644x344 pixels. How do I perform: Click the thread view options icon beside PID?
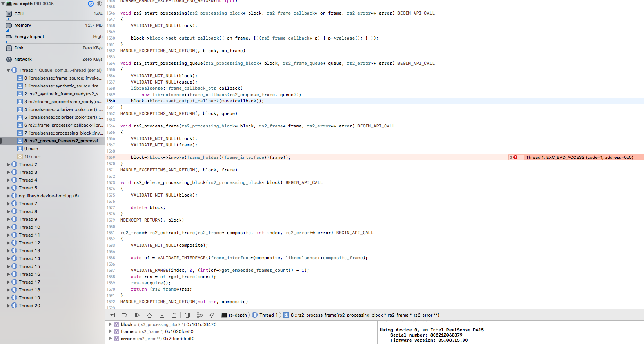pyautogui.click(x=100, y=4)
